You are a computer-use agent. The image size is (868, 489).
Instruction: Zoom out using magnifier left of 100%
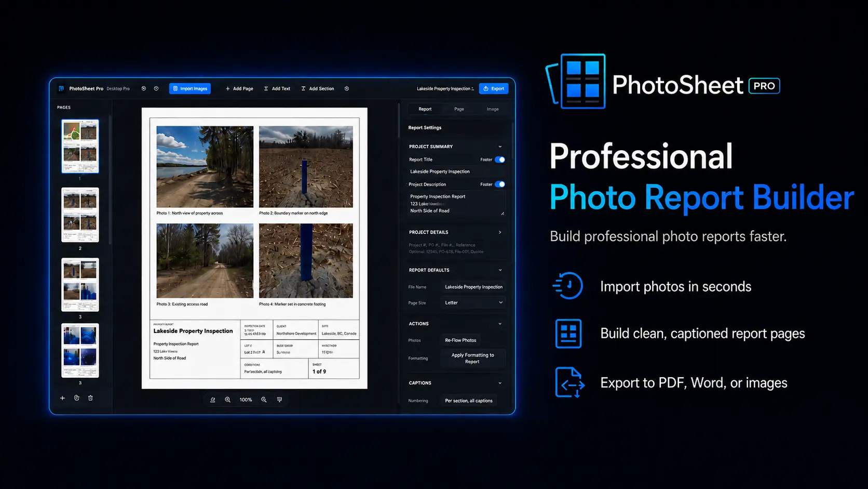click(227, 400)
